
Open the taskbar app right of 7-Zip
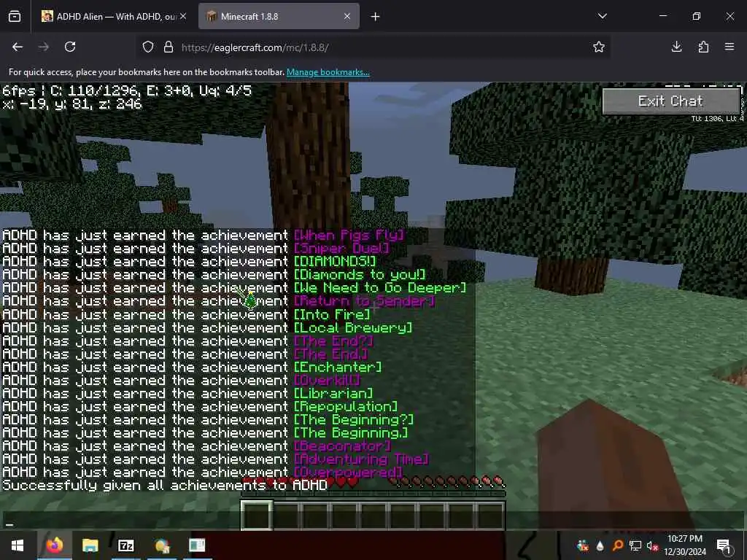tap(161, 545)
